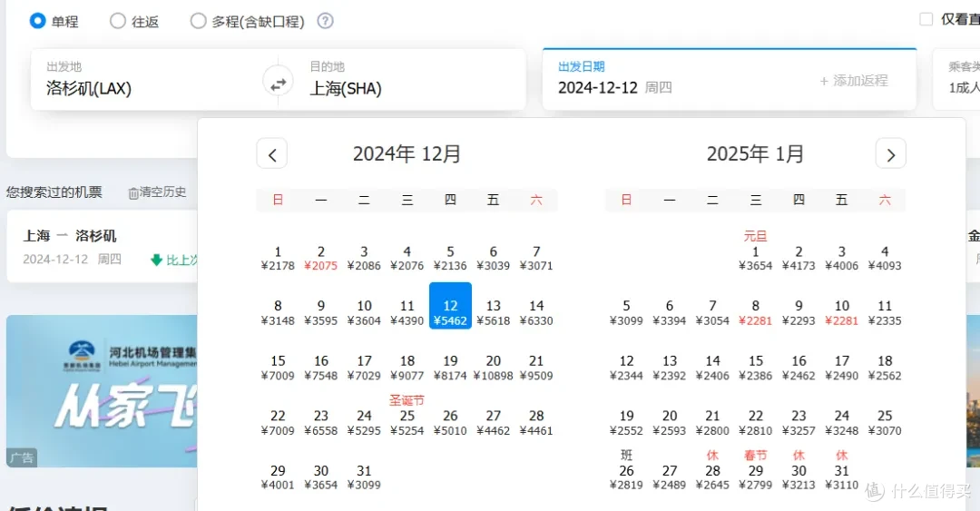Click the swap origin and destination icon

pyautogui.click(x=279, y=84)
